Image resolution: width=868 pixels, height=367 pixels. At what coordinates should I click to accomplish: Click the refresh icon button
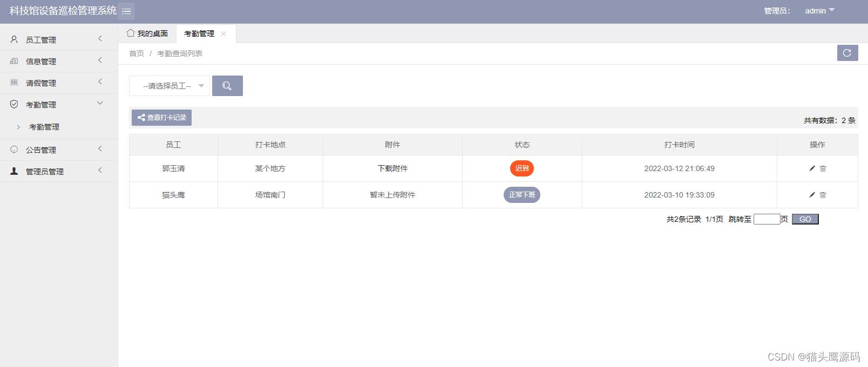(x=847, y=53)
